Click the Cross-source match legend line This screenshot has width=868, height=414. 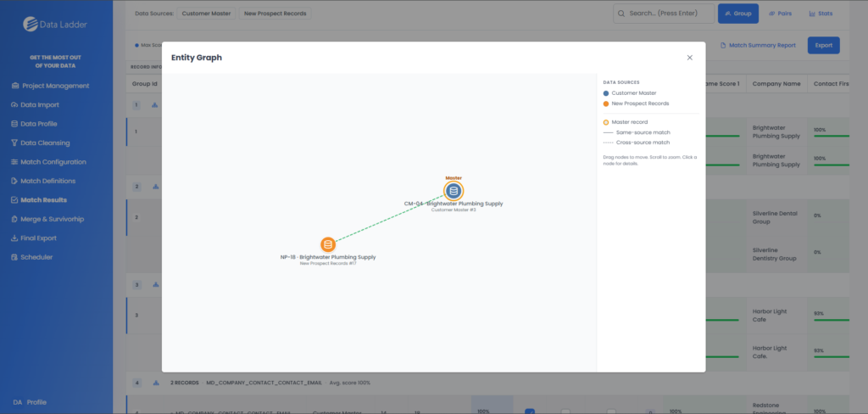coord(607,143)
